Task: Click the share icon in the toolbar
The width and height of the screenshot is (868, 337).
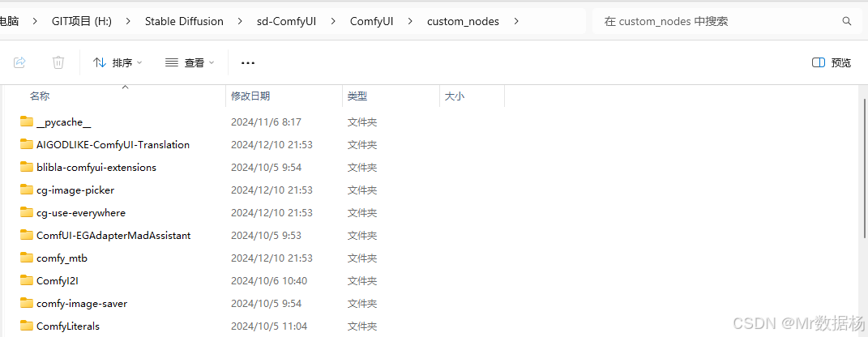Action: (20, 62)
